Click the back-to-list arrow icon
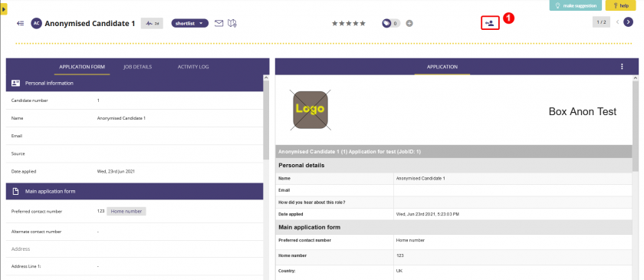644x280 pixels. (x=20, y=24)
